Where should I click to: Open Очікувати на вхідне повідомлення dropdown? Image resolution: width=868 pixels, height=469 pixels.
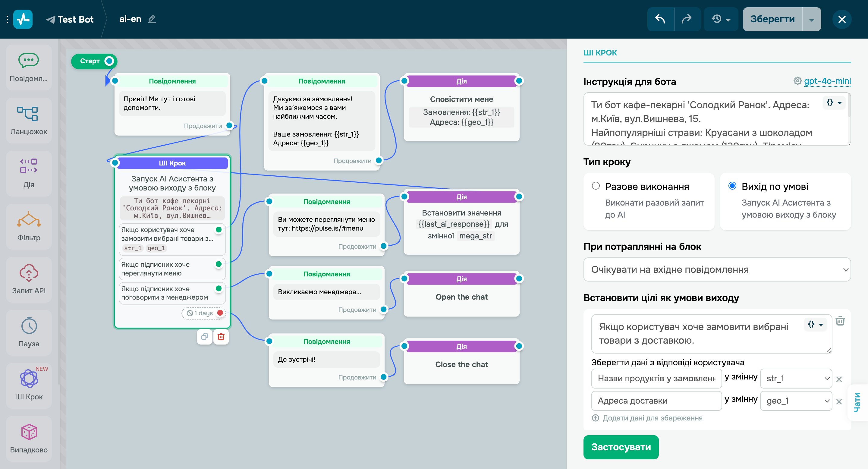click(717, 269)
